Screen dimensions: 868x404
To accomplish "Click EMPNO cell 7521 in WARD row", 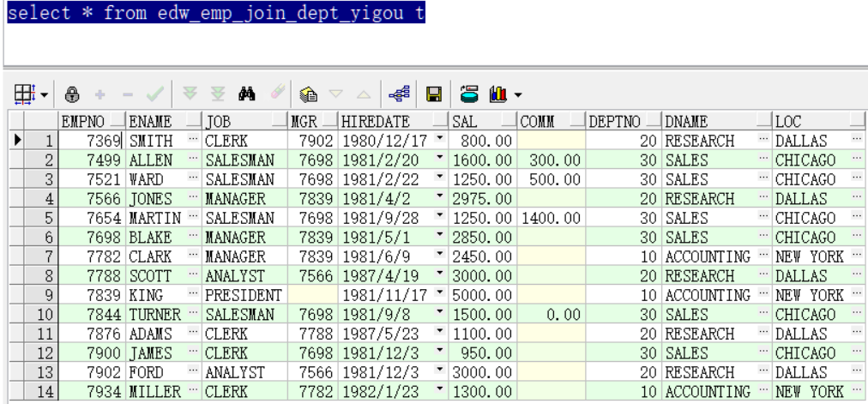I will 93,179.
